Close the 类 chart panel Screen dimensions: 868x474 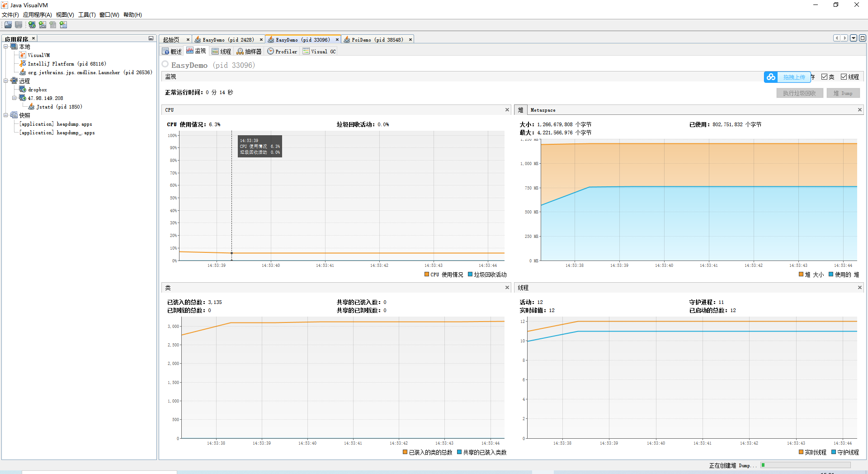(x=507, y=288)
